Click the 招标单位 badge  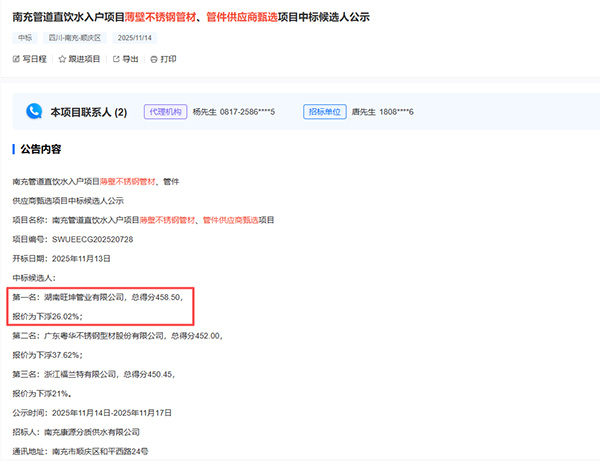click(x=323, y=111)
